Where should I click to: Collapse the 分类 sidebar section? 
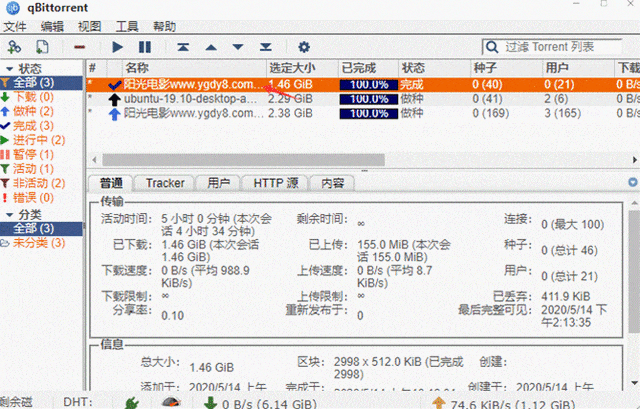[9, 214]
